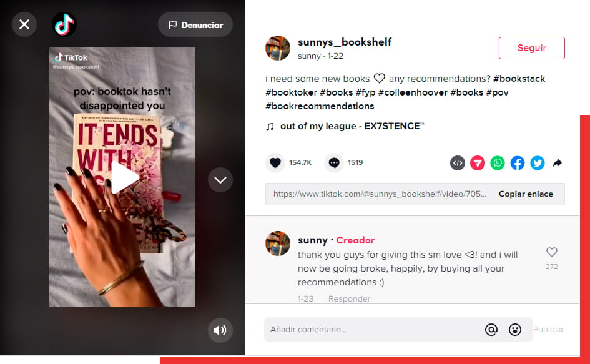Viewport: 590px width, 364px height.
Task: Open the emoji picker smiley icon
Action: pyautogui.click(x=514, y=330)
